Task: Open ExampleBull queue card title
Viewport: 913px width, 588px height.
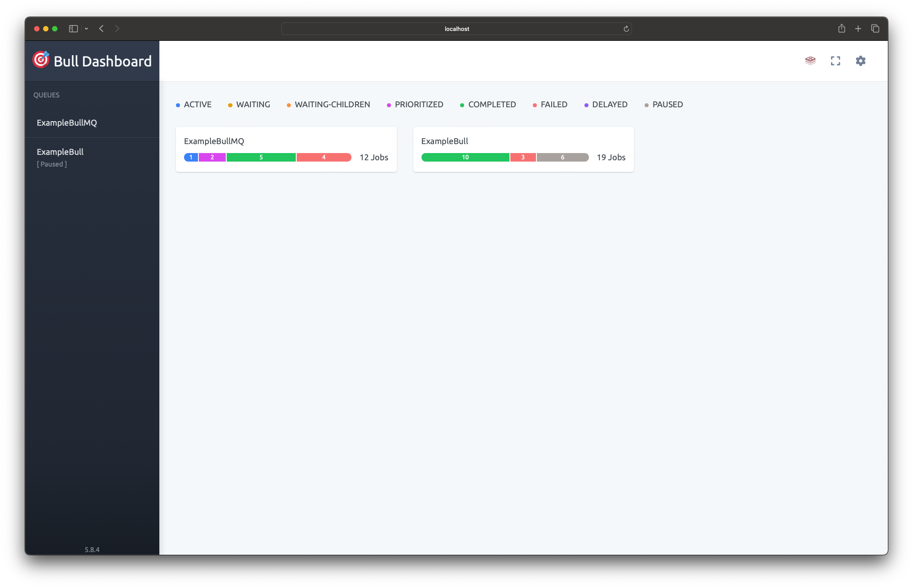Action: [444, 141]
